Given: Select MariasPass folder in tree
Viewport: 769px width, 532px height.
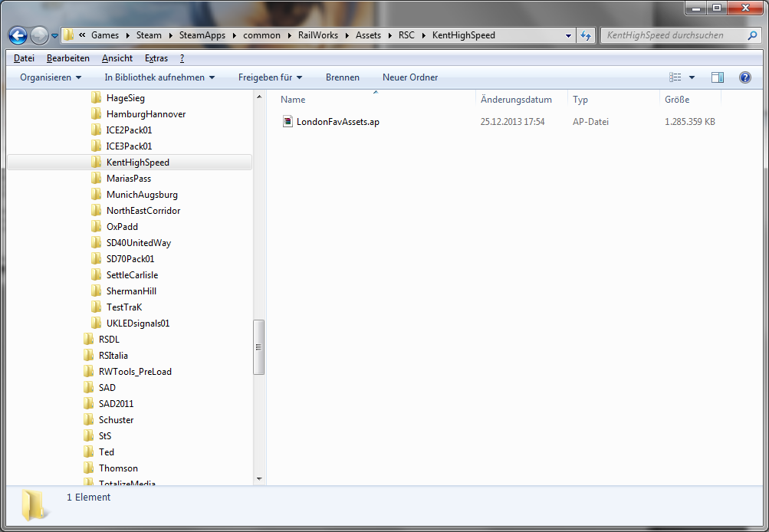Looking at the screenshot, I should [129, 179].
